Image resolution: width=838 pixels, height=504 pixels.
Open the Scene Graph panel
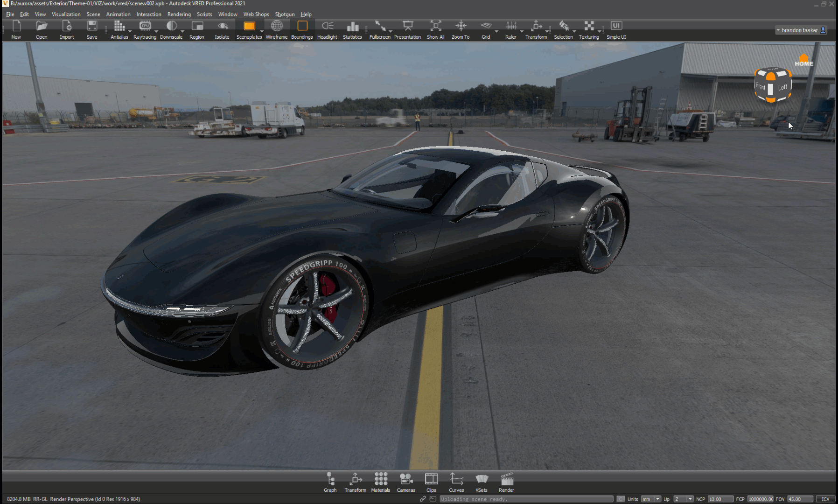(x=330, y=482)
